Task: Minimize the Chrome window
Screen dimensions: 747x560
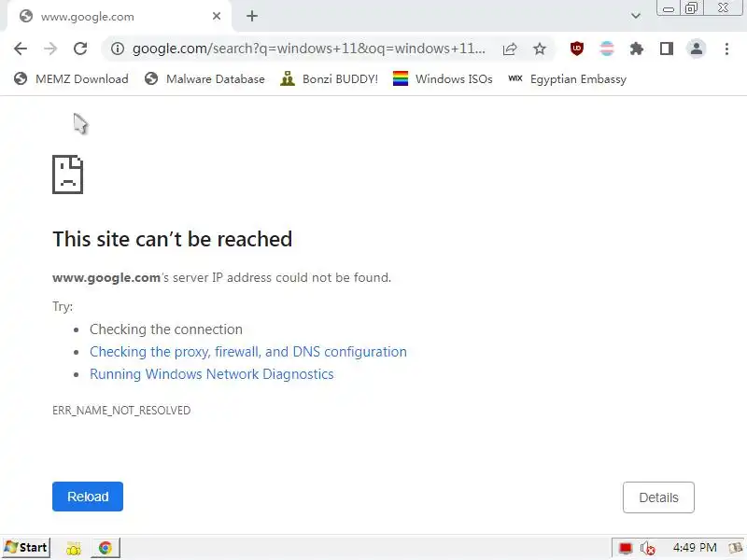Action: (x=669, y=8)
